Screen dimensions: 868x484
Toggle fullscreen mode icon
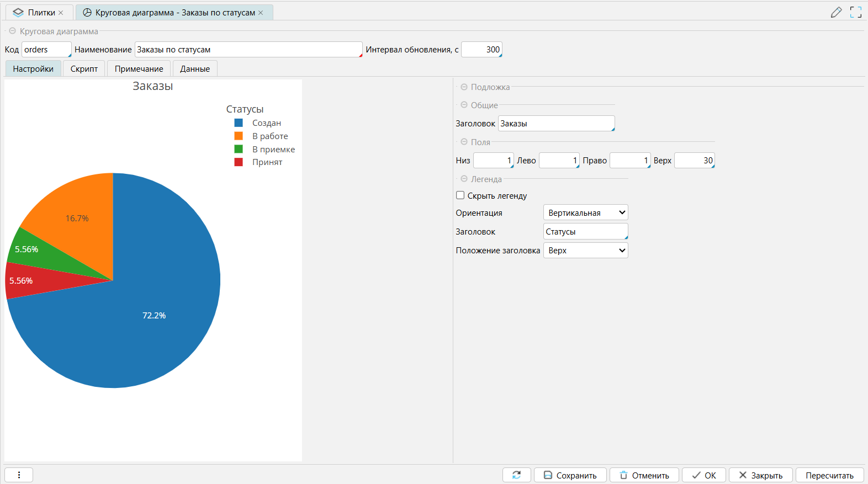[855, 12]
